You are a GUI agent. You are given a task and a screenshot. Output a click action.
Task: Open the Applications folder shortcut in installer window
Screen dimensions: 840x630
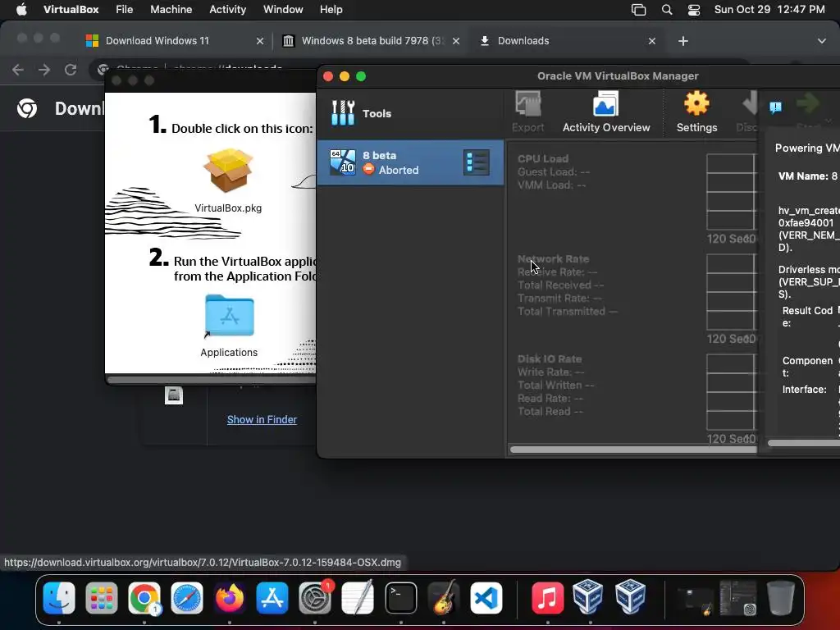click(x=230, y=316)
